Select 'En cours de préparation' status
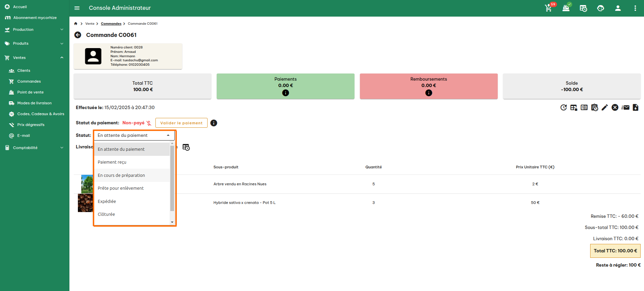Viewport: 644px width, 291px height. click(x=132, y=175)
